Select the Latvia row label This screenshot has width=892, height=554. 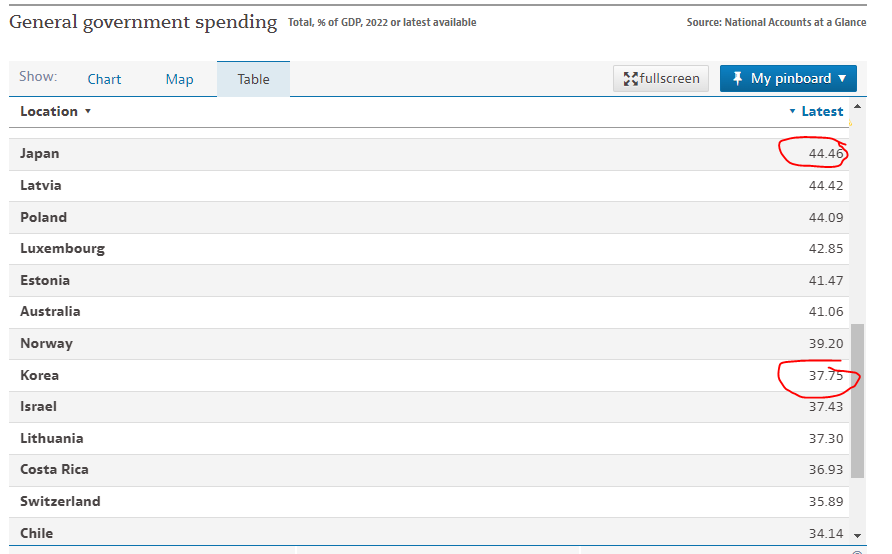(40, 185)
